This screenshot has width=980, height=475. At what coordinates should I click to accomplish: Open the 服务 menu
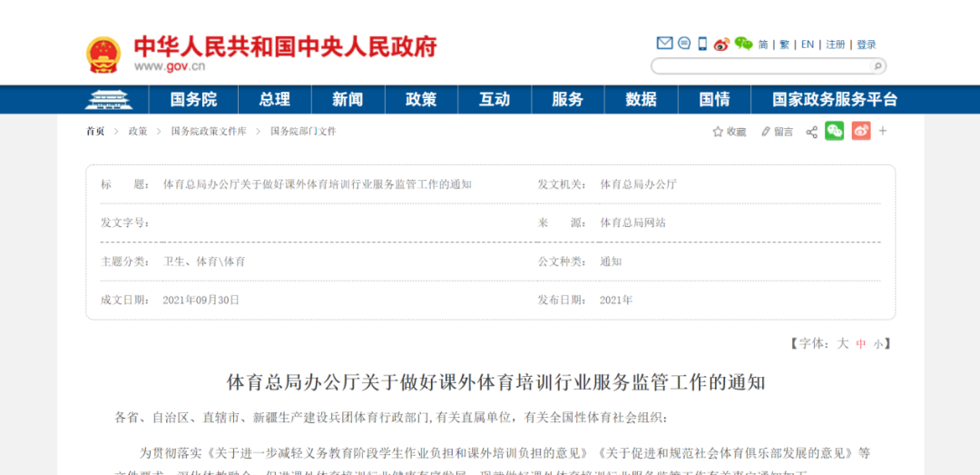(567, 100)
